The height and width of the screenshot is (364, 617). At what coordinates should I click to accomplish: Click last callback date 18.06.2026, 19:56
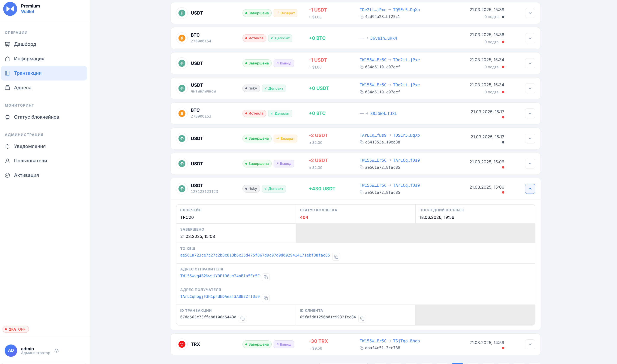point(437,217)
